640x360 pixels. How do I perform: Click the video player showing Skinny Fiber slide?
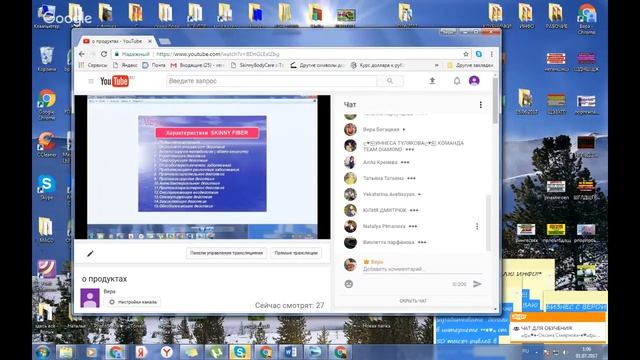click(202, 167)
